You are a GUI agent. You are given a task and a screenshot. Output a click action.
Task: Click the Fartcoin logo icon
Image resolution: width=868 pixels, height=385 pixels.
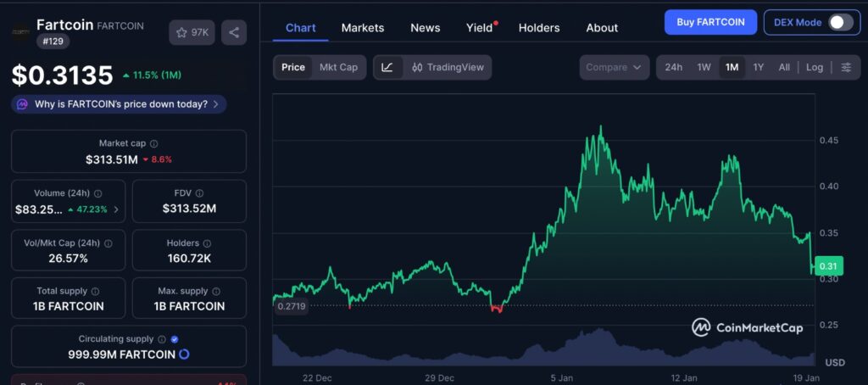[21, 33]
